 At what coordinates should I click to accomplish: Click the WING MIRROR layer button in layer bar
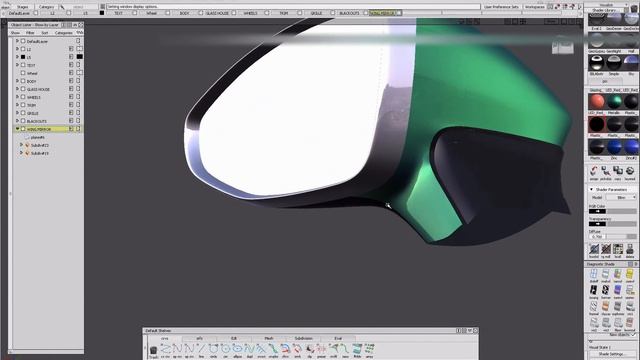[x=382, y=13]
